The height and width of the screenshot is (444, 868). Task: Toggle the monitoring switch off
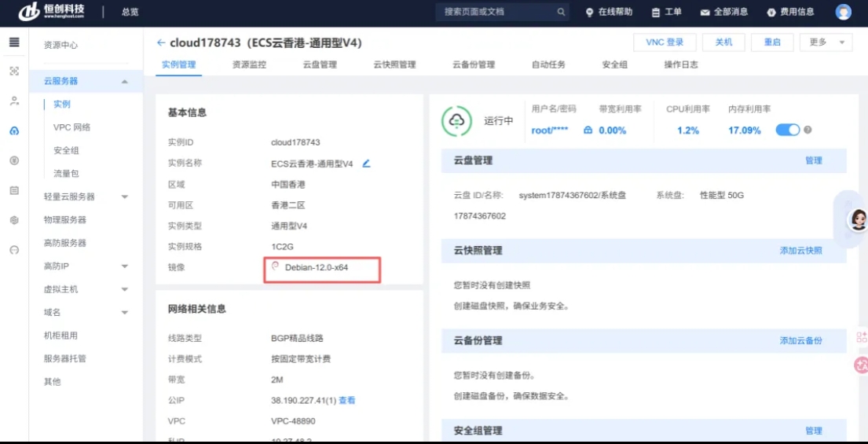tap(788, 130)
